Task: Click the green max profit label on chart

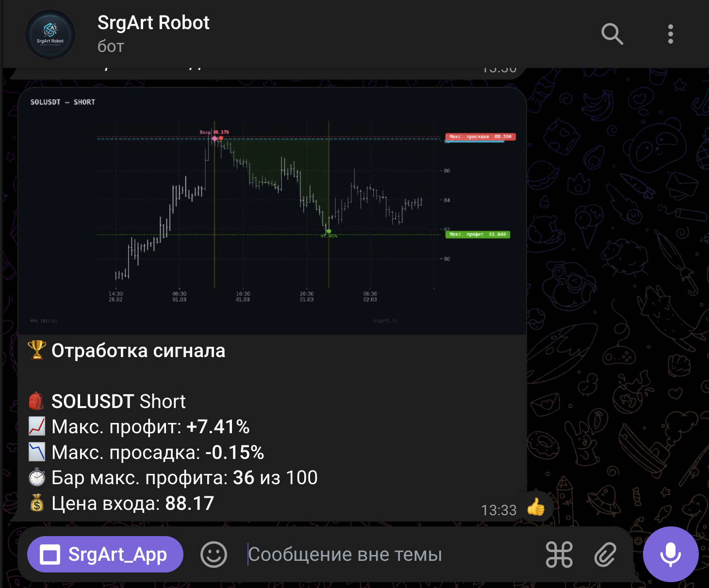Action: [478, 234]
